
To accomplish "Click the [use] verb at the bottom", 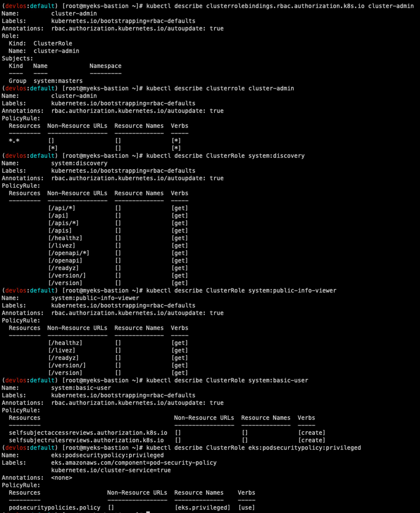I will click(246, 508).
